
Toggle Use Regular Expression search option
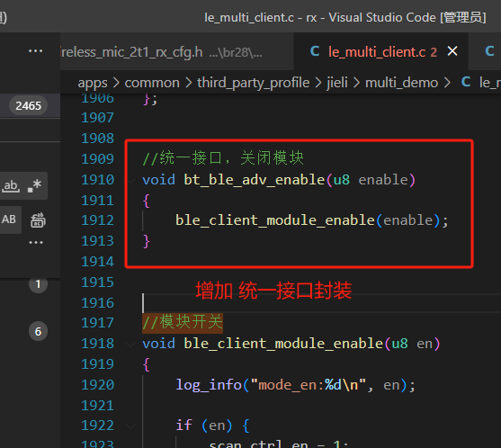[x=34, y=186]
